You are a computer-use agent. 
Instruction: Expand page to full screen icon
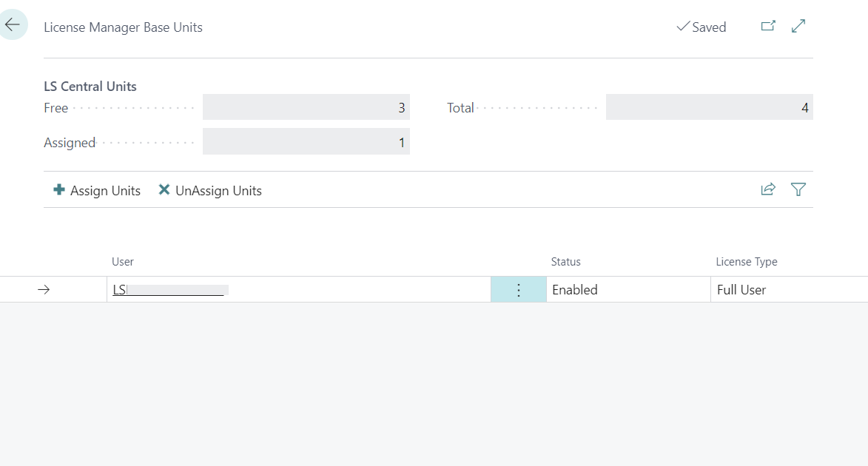798,26
